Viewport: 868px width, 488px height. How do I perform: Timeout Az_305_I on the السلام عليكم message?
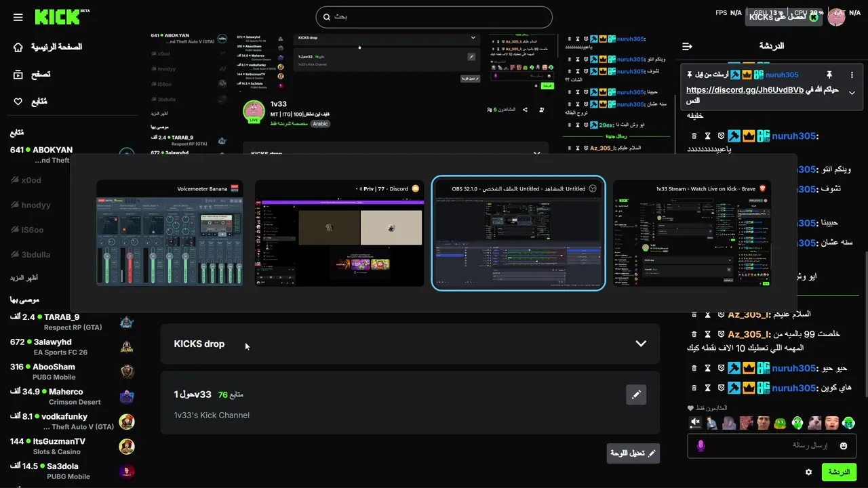(x=707, y=314)
